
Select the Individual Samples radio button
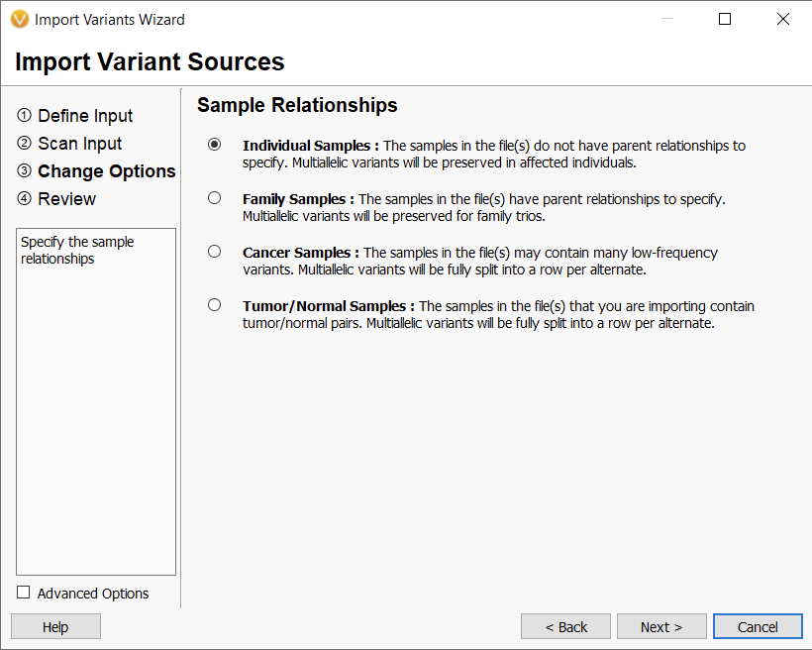215,144
